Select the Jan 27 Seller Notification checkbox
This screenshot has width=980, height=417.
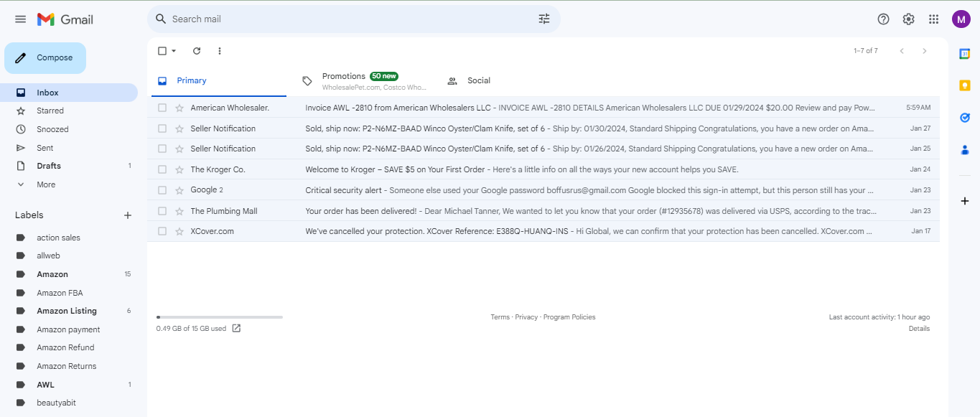click(162, 128)
